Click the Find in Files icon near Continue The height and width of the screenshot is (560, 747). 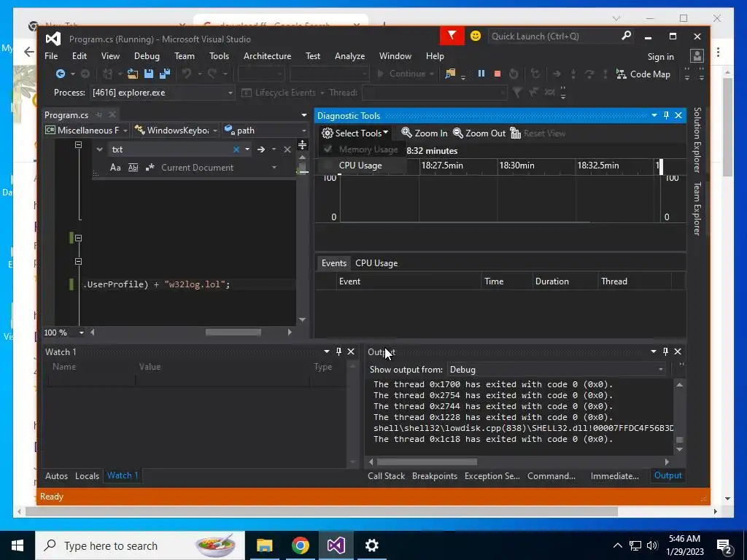click(450, 74)
